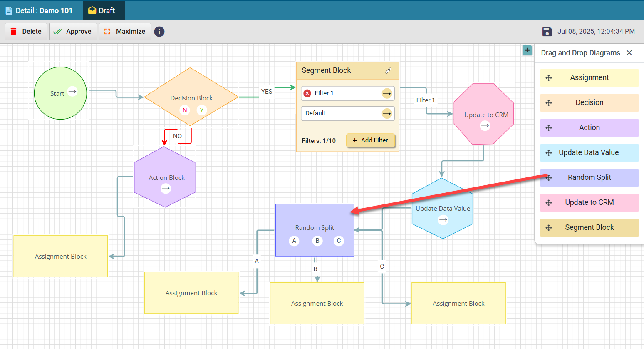644x349 pixels.
Task: Click output B on Random Split block
Action: click(317, 241)
